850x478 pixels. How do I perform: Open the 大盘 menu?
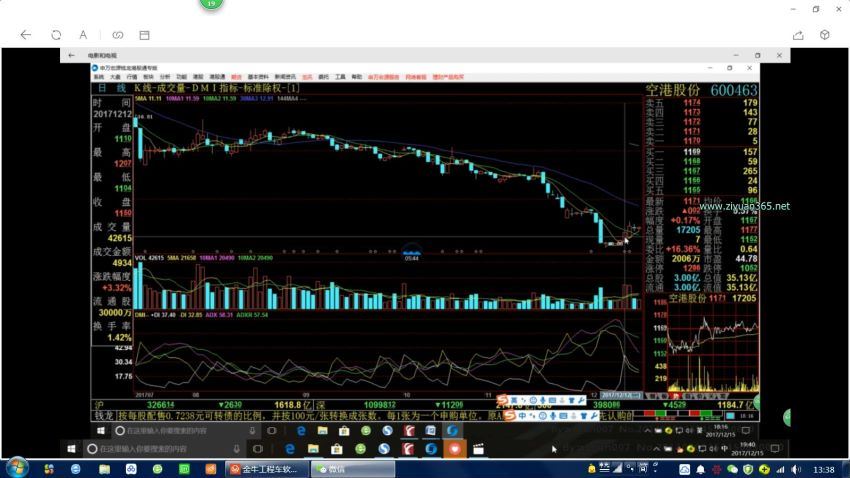point(115,77)
